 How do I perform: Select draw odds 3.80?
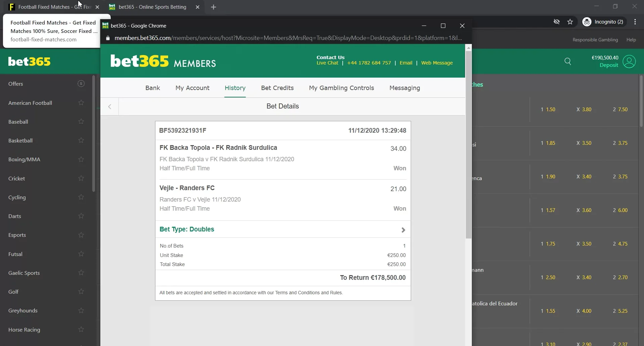(x=584, y=110)
